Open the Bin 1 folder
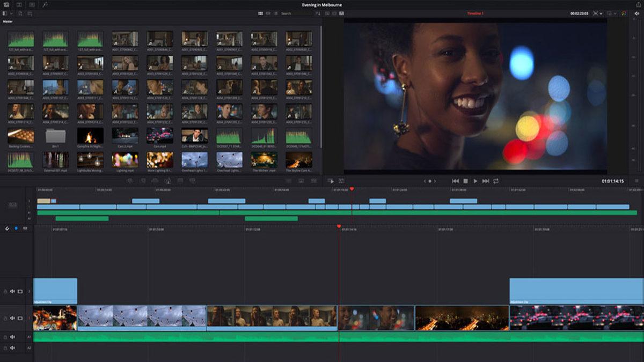 55,136
